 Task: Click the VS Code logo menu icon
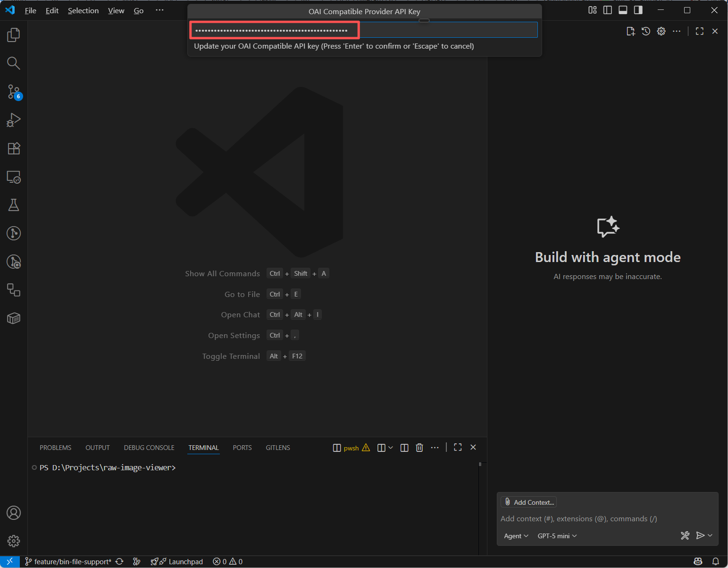coord(10,10)
